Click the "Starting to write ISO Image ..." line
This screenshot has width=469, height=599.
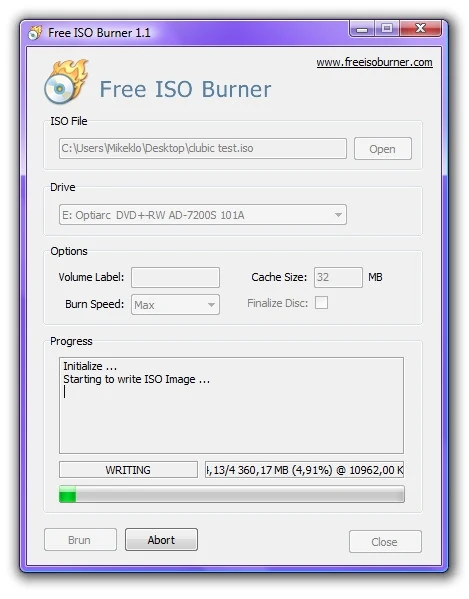tap(137, 379)
